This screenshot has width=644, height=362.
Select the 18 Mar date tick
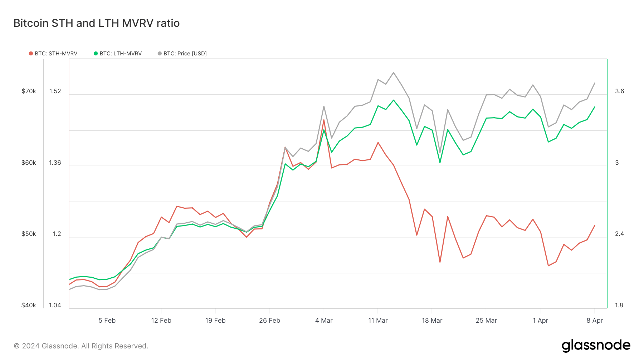[432, 321]
